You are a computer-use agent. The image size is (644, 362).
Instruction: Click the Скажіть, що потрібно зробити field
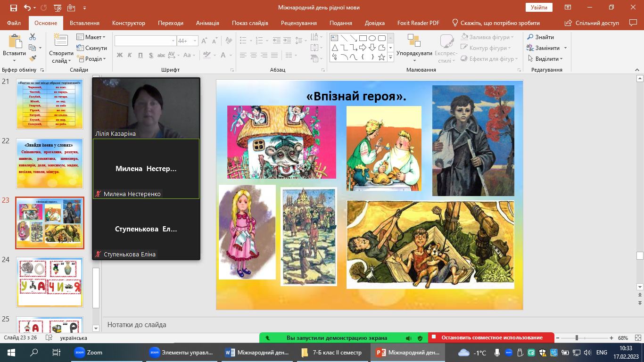(495, 23)
